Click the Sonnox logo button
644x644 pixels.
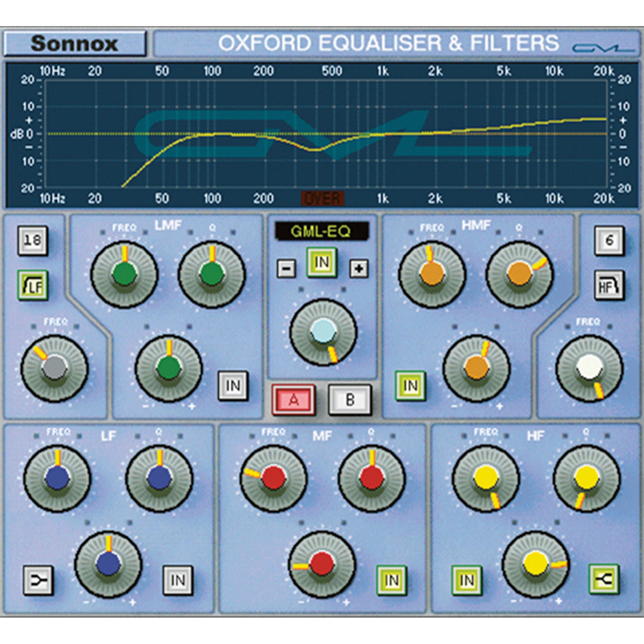[x=74, y=44]
